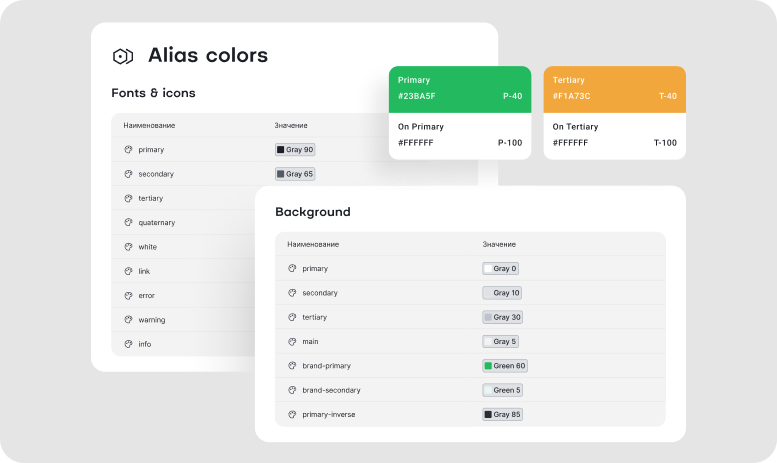This screenshot has width=777, height=463.
Task: Click the Background section heading
Action: coord(313,212)
